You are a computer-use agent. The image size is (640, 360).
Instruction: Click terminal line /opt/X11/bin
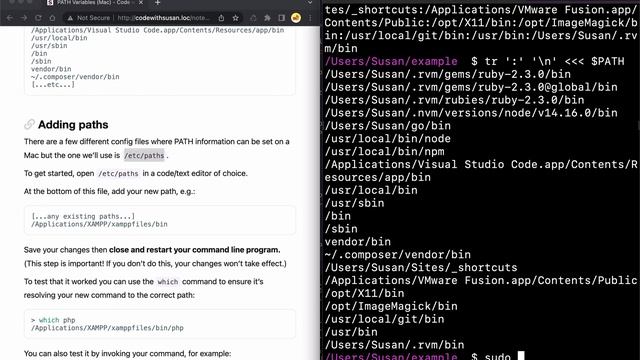[x=364, y=293]
